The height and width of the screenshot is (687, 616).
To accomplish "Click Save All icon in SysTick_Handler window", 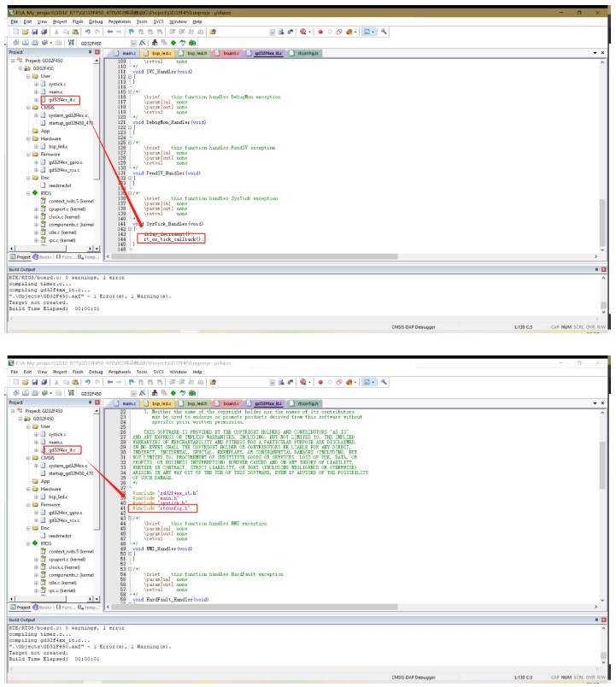I will point(44,32).
